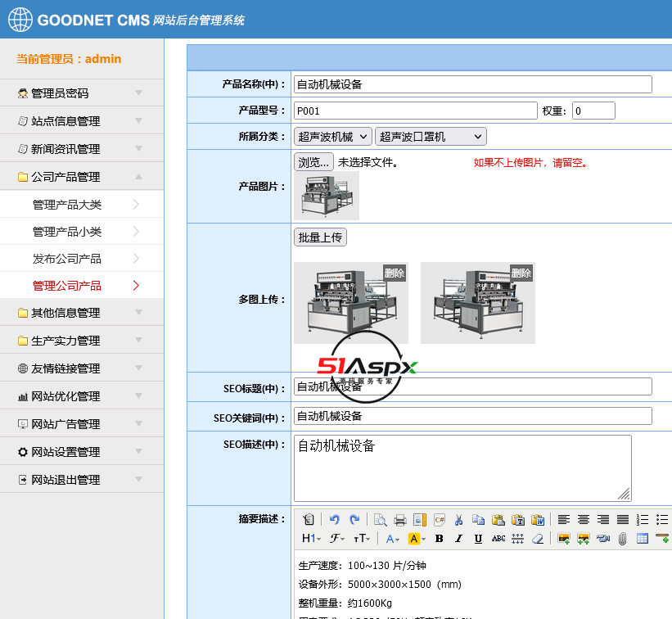Open font family dropdown
Viewport: 672px width, 619px height.
click(x=337, y=539)
